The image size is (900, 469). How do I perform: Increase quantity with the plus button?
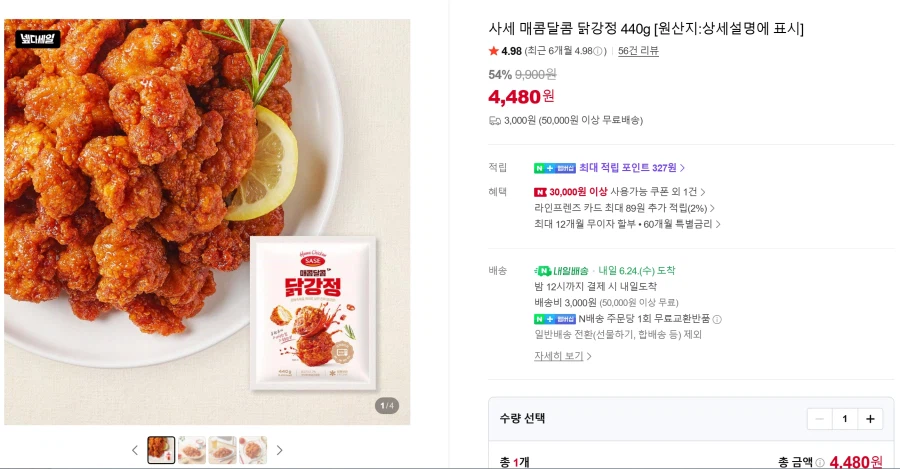(870, 419)
